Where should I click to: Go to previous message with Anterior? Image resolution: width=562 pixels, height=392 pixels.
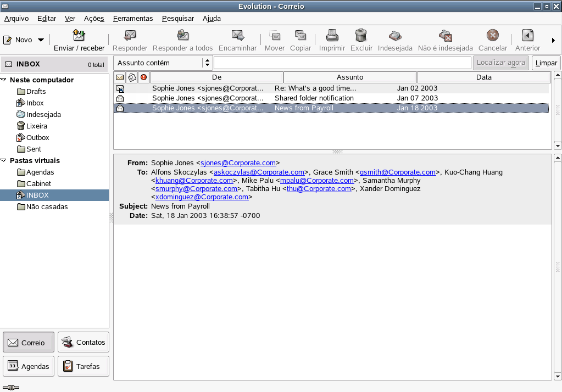coord(527,36)
